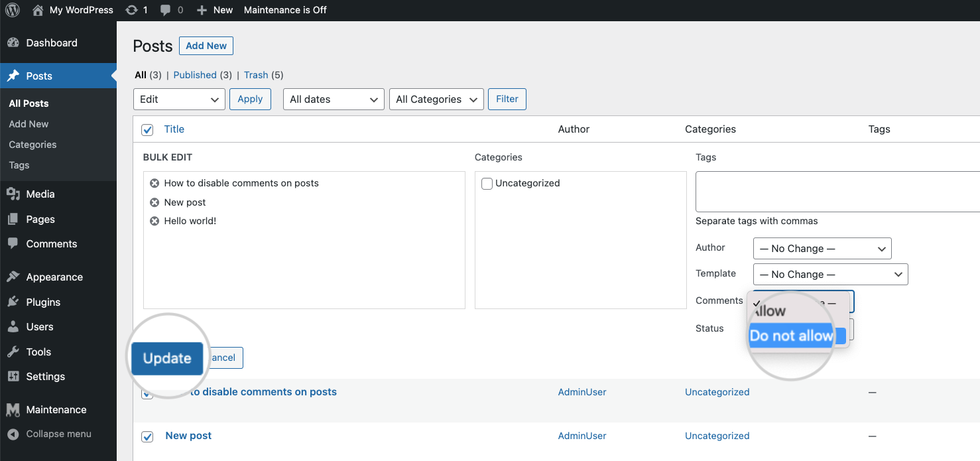Click Add New button next to Posts heading
The image size is (980, 461).
tap(206, 46)
